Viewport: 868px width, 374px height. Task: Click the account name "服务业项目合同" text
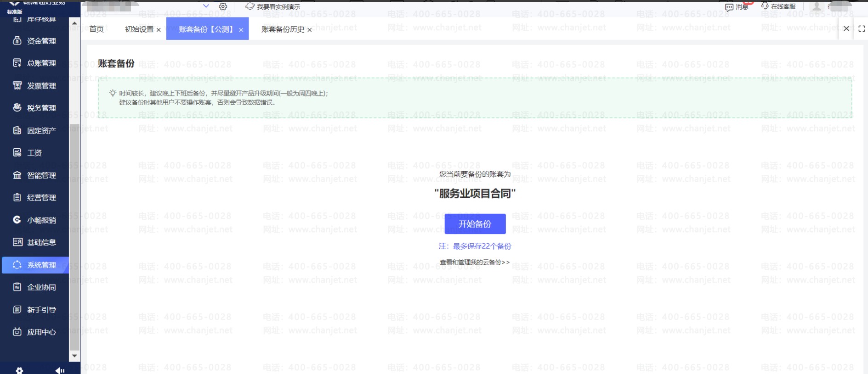475,193
